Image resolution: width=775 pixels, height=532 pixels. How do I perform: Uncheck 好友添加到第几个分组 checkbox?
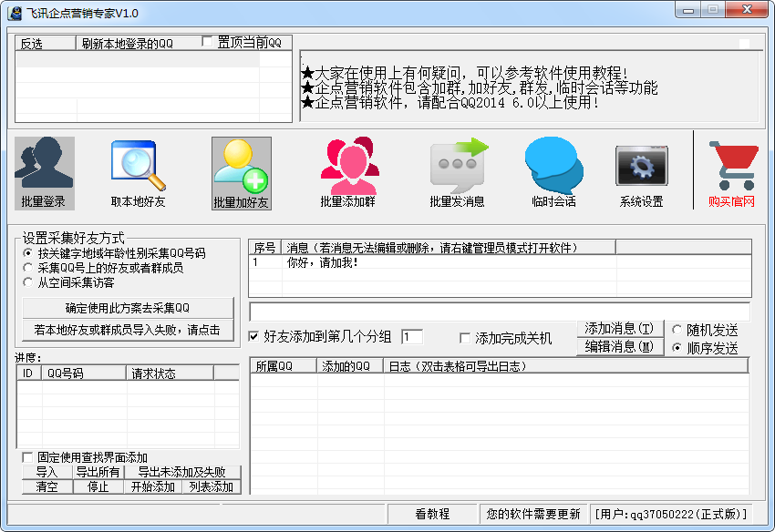click(254, 337)
